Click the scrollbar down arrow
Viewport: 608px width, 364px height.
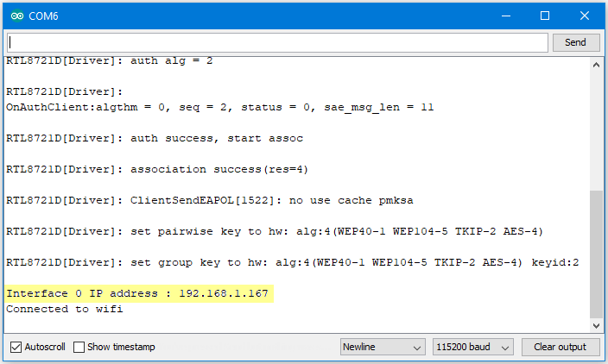596,326
